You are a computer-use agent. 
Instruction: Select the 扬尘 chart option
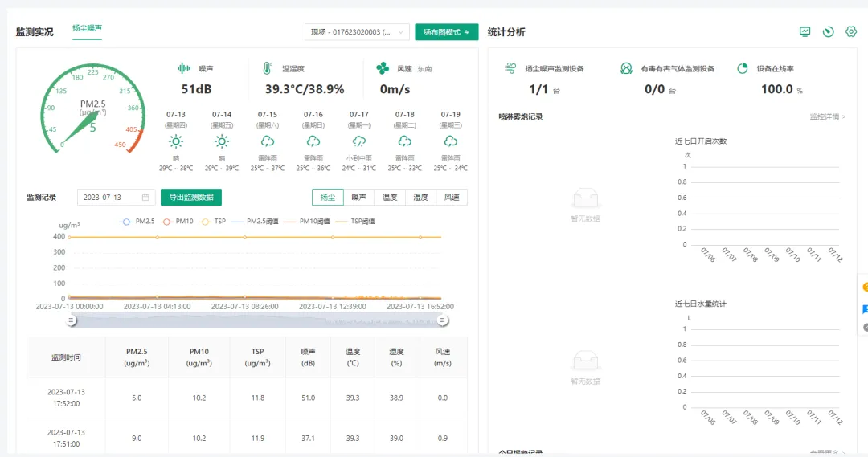[x=328, y=197]
